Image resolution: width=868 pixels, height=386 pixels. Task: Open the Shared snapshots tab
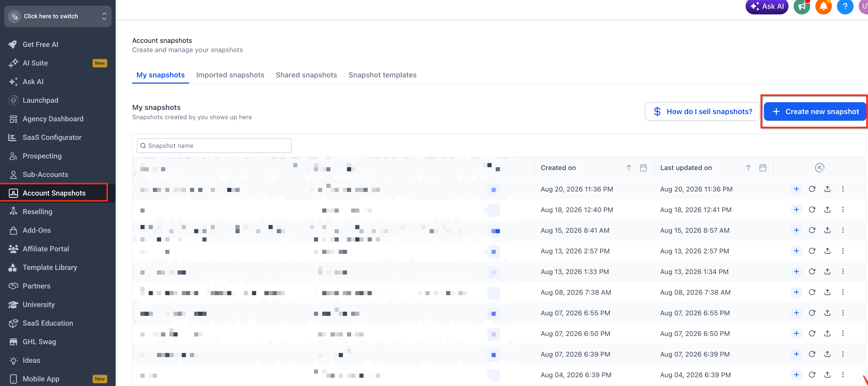tap(306, 75)
